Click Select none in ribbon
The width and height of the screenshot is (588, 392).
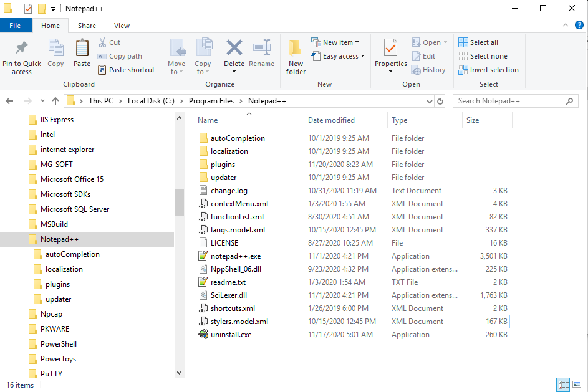point(483,56)
